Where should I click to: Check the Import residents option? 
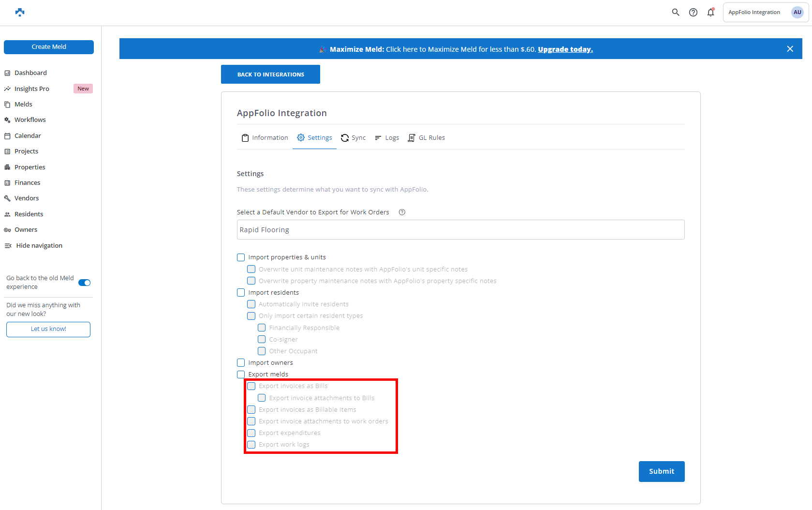[x=241, y=293]
